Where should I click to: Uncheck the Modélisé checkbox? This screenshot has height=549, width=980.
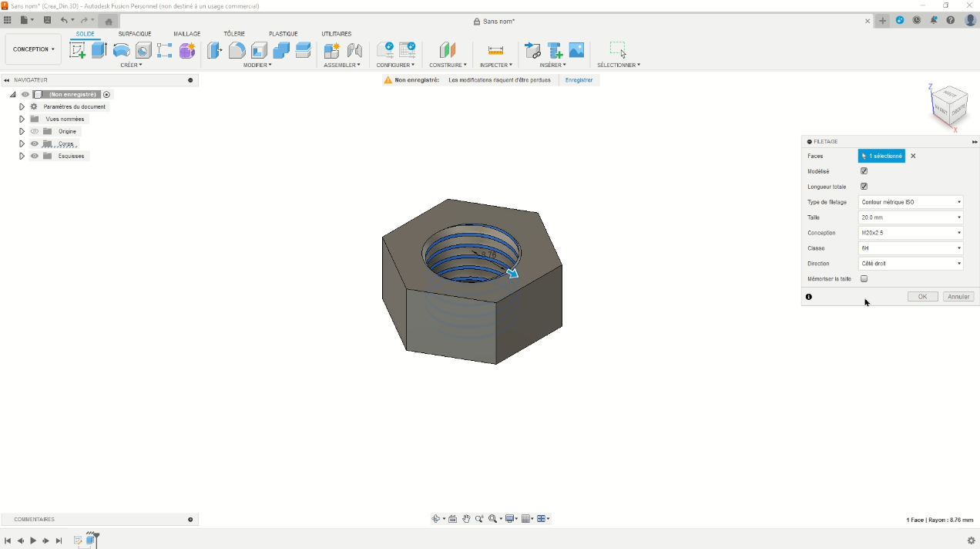(x=864, y=171)
